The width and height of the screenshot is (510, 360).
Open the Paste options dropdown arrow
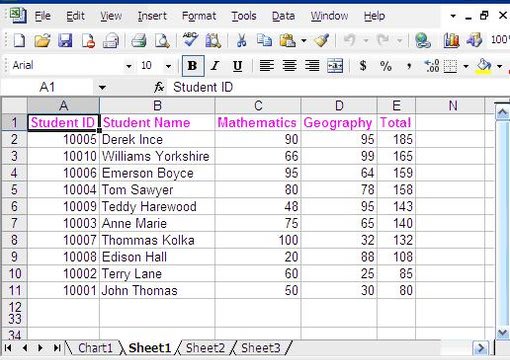pyautogui.click(x=304, y=41)
